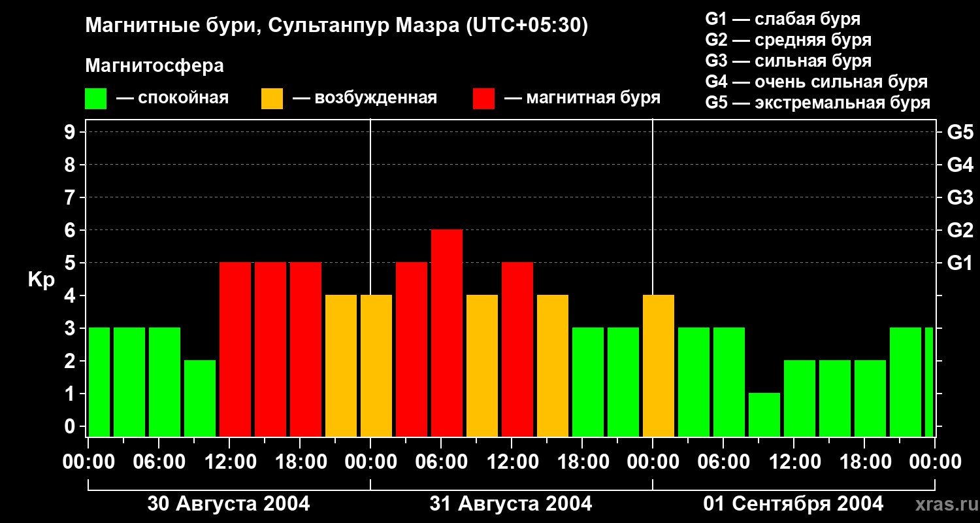Click 'G2 — средняя буря' legend line
980x523 pixels.
pos(788,39)
